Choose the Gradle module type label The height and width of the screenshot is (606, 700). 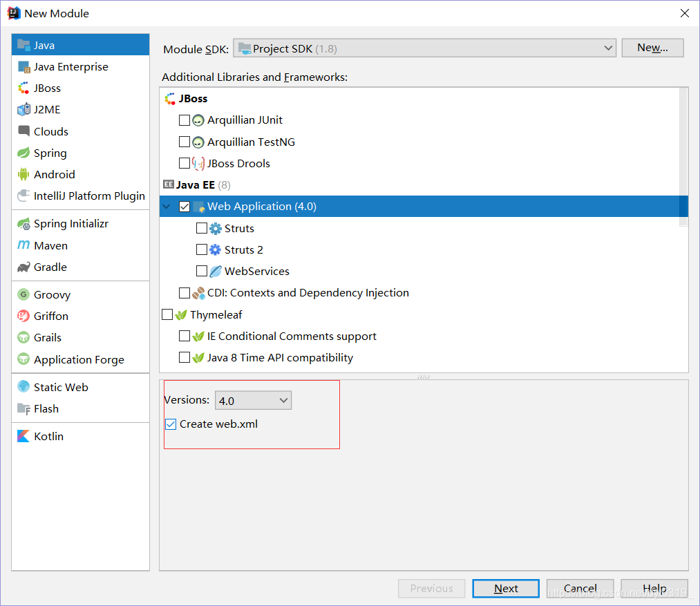(50, 267)
